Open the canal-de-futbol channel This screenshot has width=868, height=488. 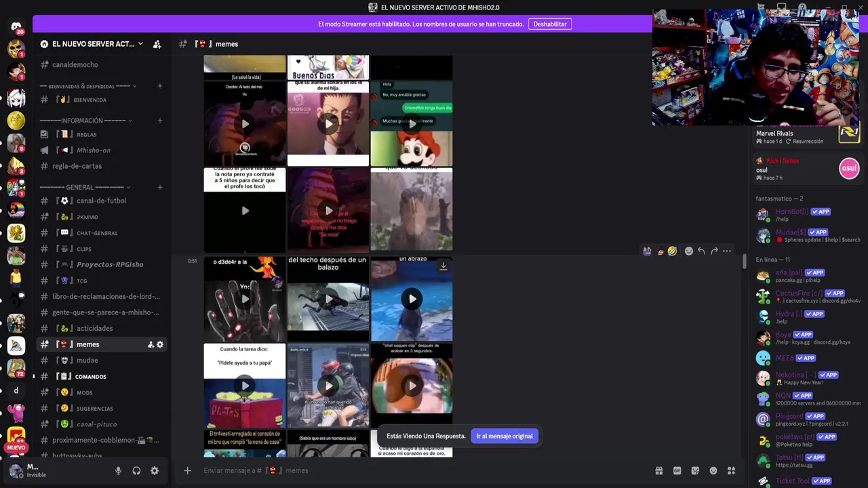[x=102, y=201]
